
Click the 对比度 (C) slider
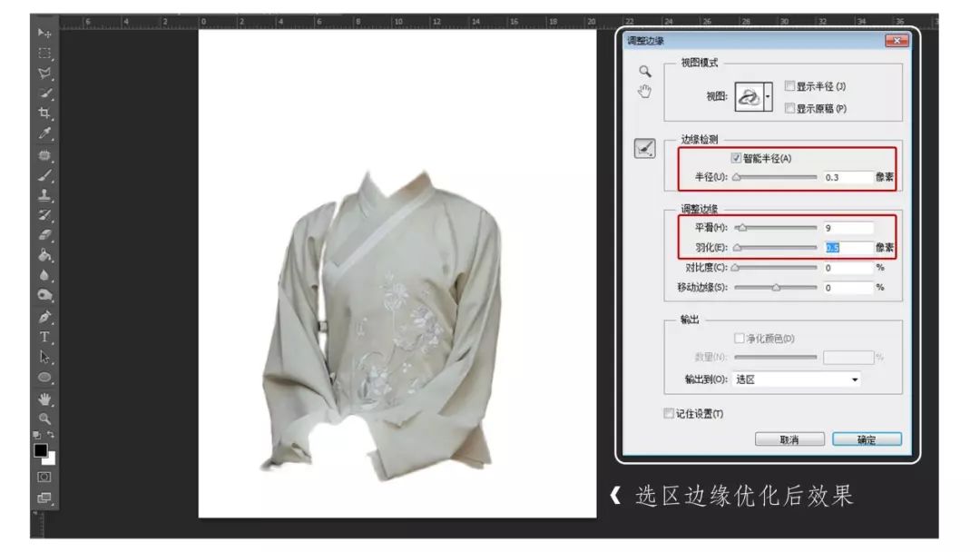(x=776, y=268)
